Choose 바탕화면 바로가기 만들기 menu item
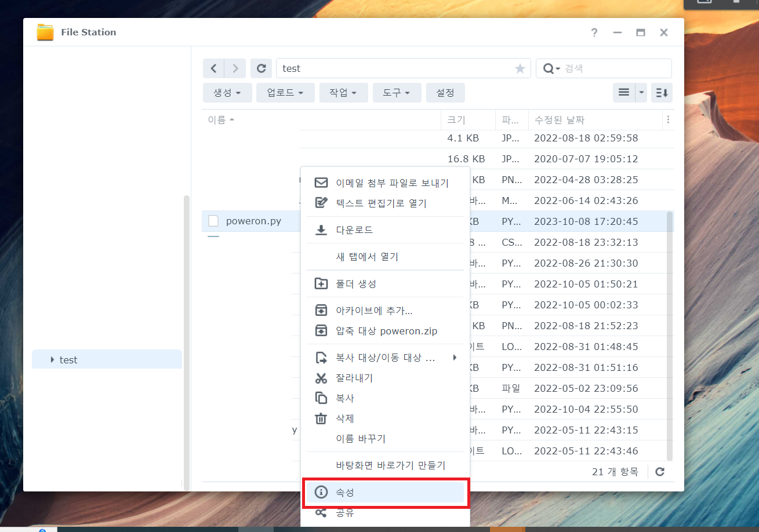 [x=385, y=465]
